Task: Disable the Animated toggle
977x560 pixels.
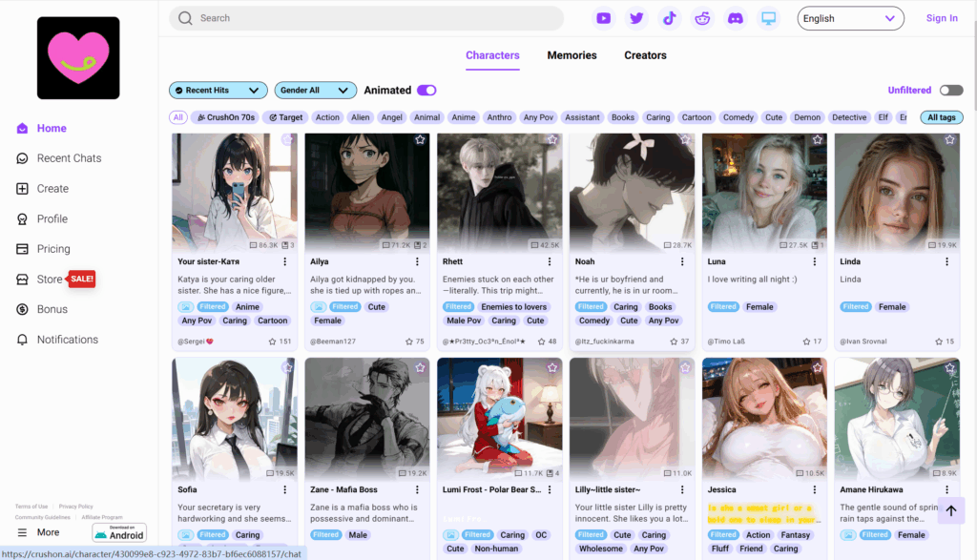Action: click(426, 89)
